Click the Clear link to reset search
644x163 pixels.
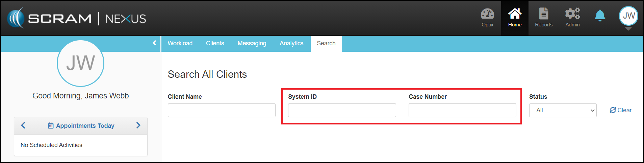coord(621,110)
